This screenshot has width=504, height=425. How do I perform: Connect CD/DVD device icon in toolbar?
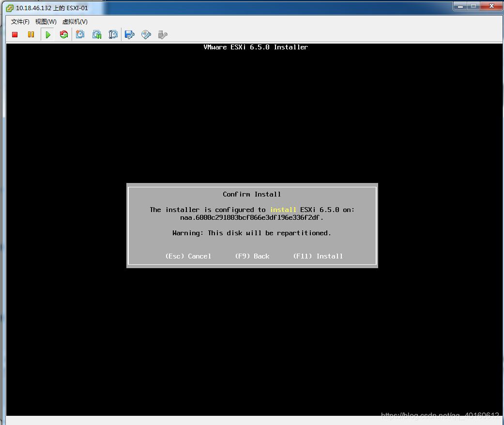coord(146,34)
